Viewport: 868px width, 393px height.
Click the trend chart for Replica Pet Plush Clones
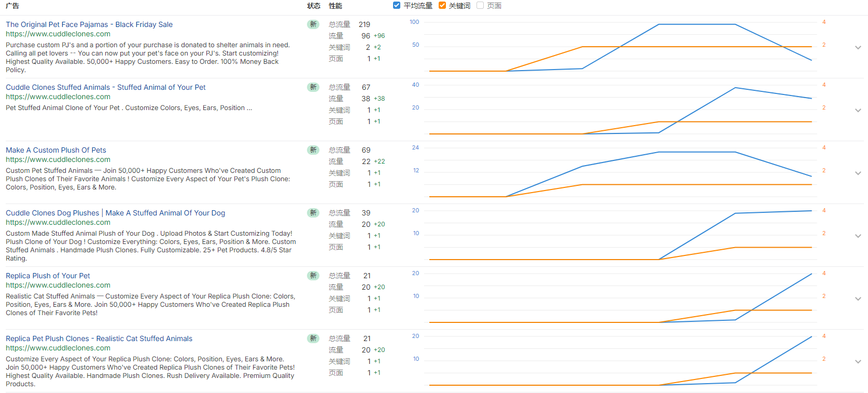click(x=620, y=361)
